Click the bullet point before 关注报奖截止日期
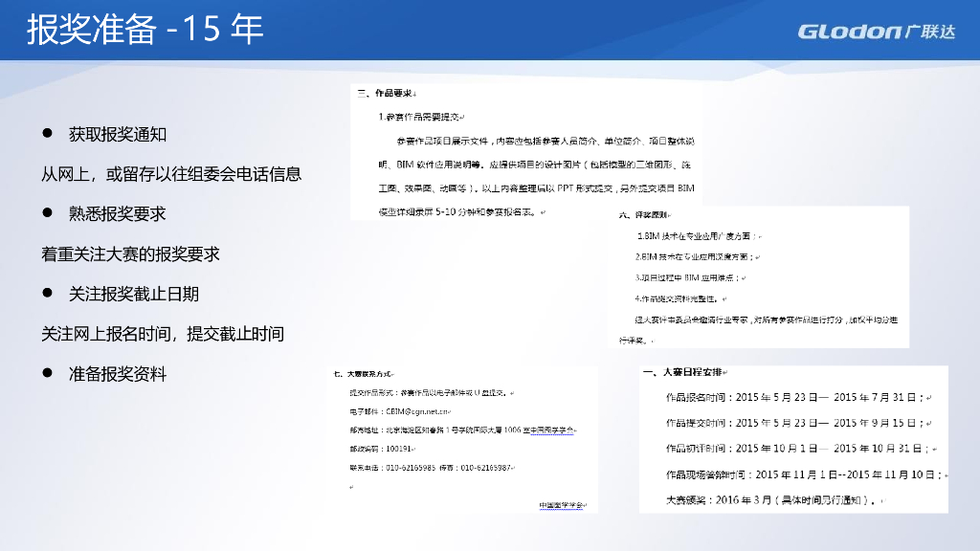 tap(45, 294)
